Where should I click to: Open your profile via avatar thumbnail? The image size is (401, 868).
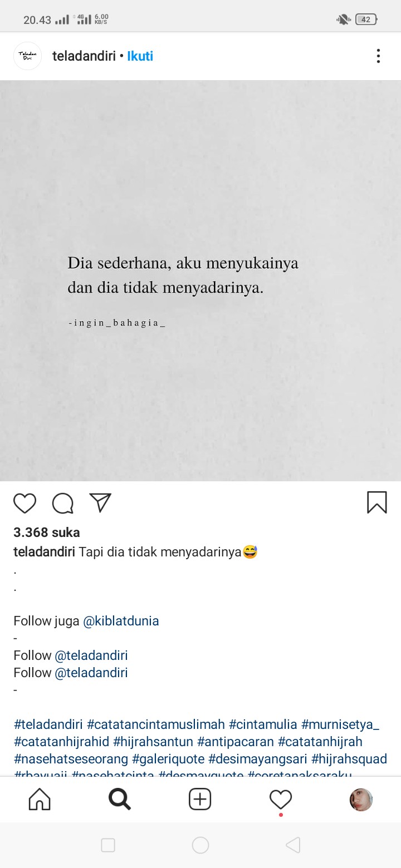tap(361, 800)
